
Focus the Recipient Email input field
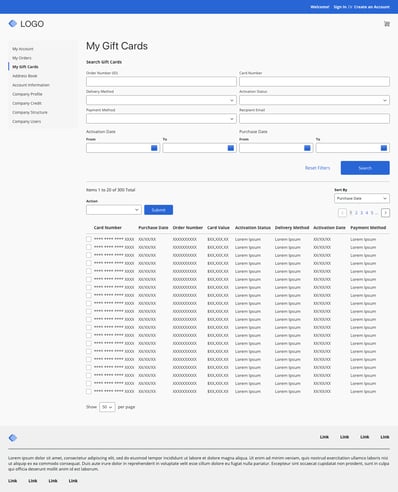pyautogui.click(x=314, y=119)
